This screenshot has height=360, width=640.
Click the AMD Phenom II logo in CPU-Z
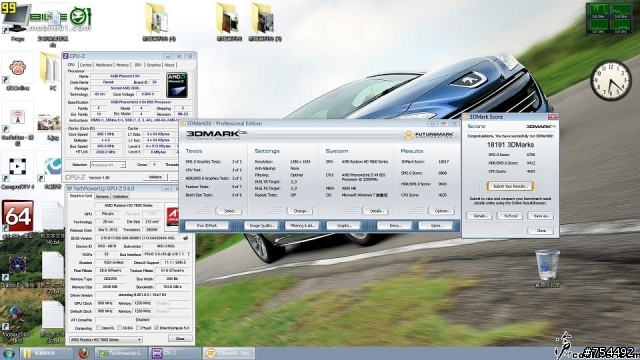(x=177, y=84)
